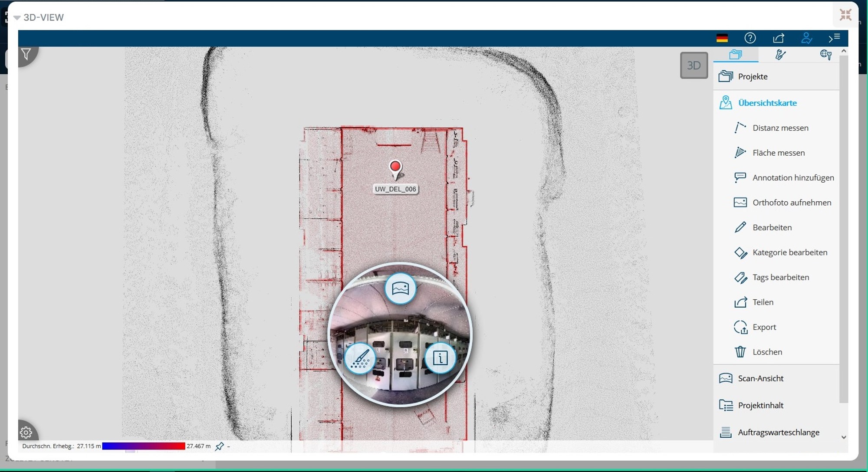Click the annotation speech bubble icon

740,177
